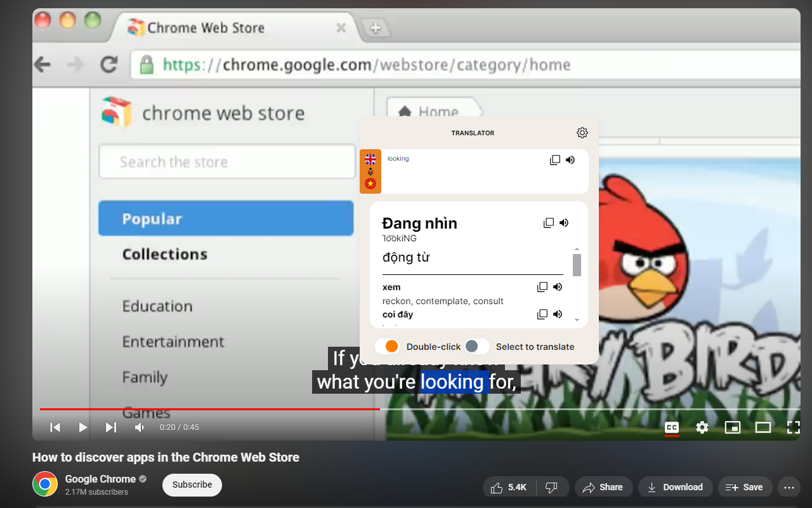The height and width of the screenshot is (508, 812).
Task: Click the "reckon, contemplate, consult" synonyms text
Action: [443, 301]
